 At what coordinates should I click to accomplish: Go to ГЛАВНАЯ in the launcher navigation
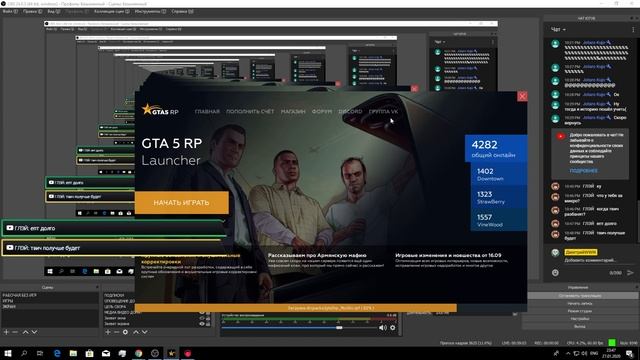[x=207, y=111]
